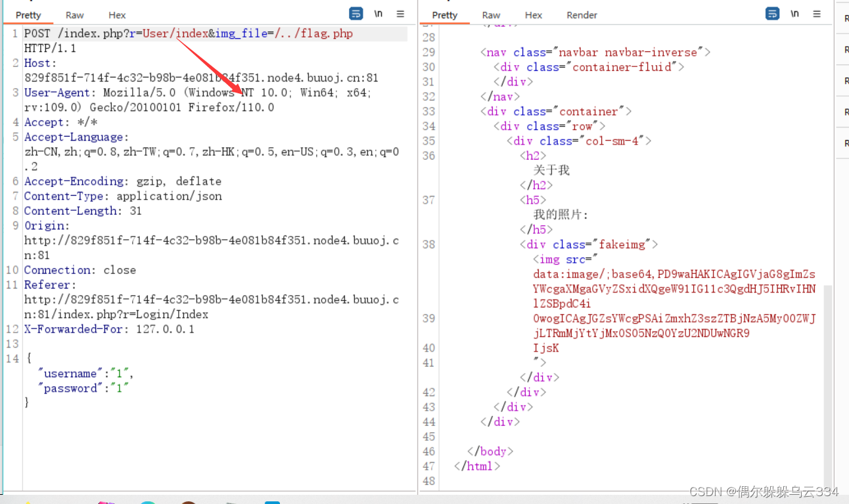Open response panel hamburger menu
This screenshot has height=504, width=849.
(x=817, y=14)
